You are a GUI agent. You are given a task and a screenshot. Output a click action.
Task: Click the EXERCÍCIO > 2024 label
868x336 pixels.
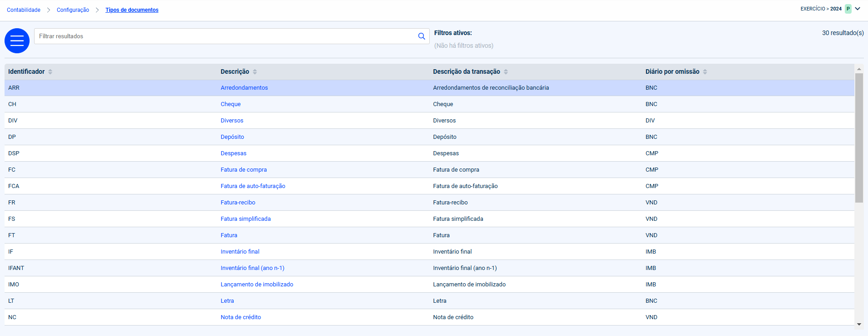point(821,9)
